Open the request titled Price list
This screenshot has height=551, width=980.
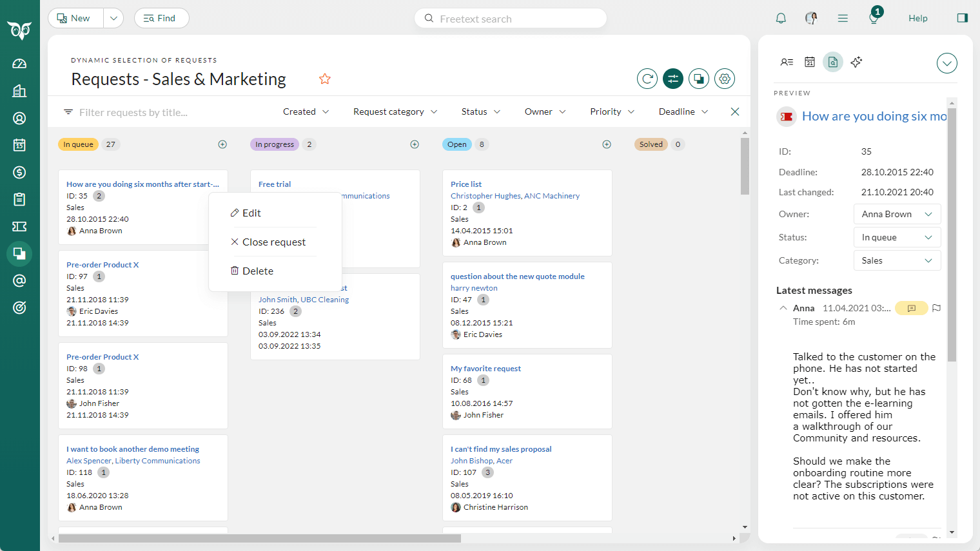[465, 184]
